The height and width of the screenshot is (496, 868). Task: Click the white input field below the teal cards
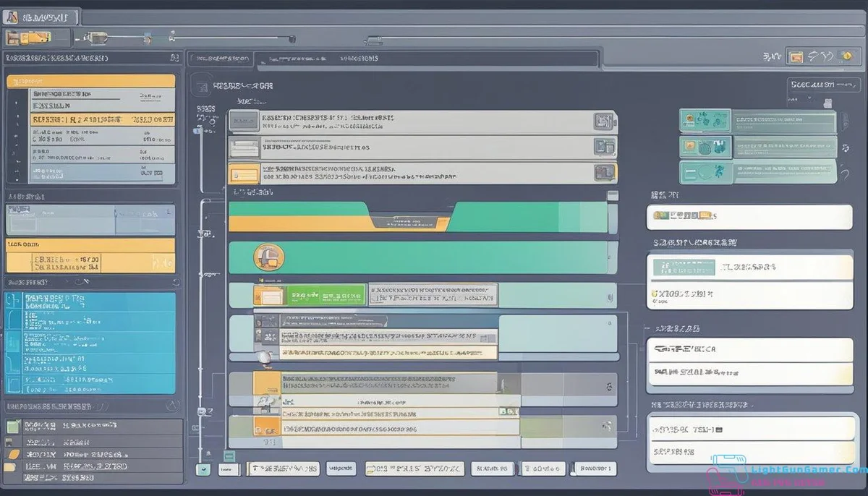749,216
